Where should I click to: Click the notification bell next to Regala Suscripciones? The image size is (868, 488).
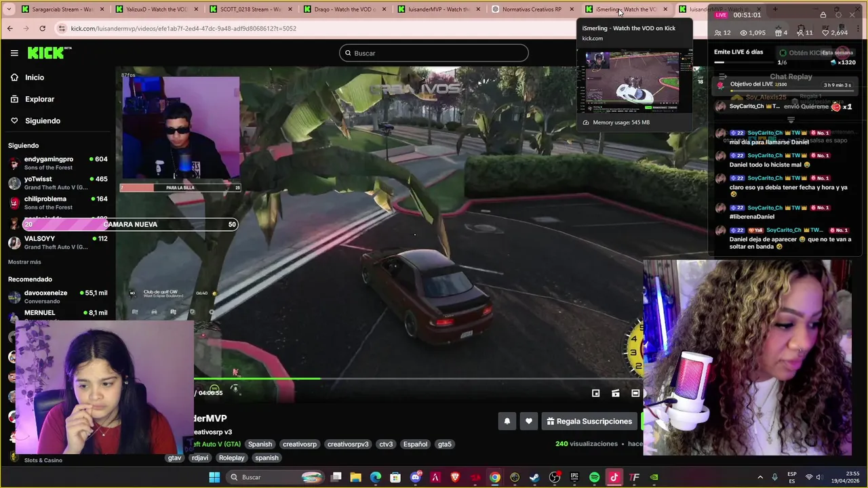(507, 421)
